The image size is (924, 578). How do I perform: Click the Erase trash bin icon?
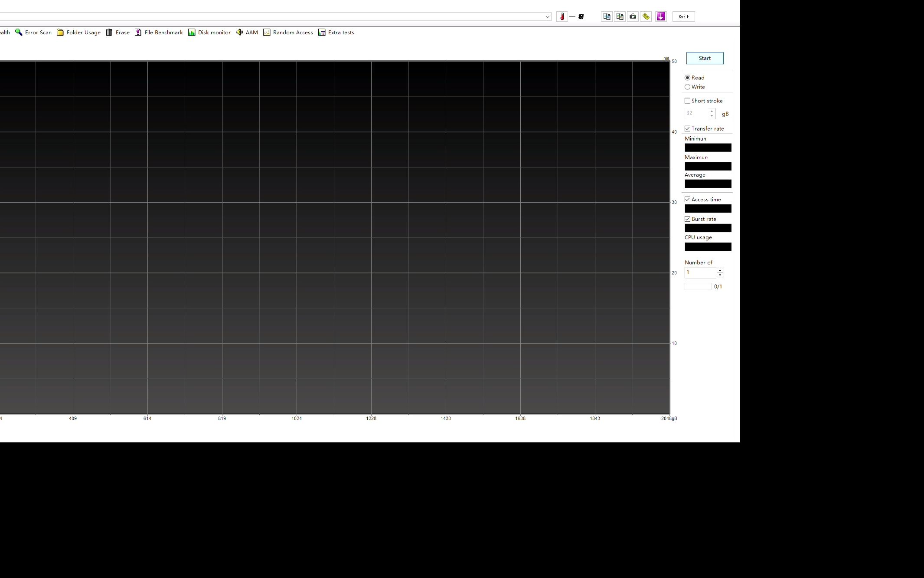click(x=109, y=33)
